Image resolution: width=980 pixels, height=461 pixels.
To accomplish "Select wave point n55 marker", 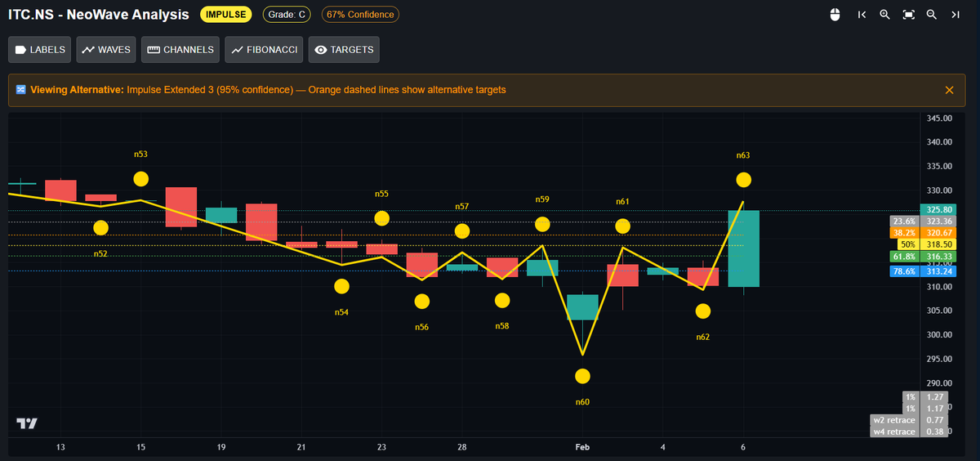I will coord(381,218).
